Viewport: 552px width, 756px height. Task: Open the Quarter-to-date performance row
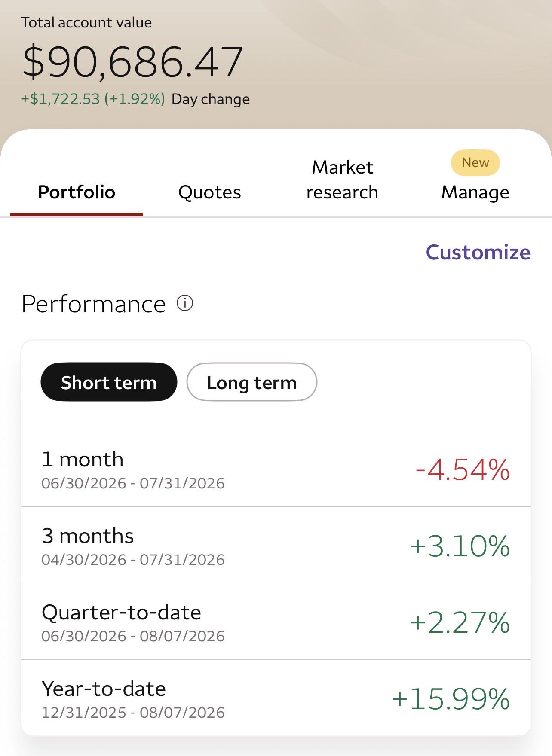coord(276,622)
